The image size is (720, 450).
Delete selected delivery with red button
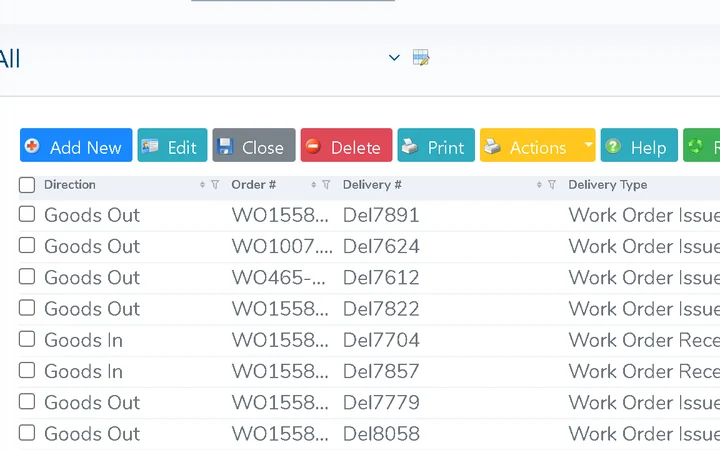(x=347, y=145)
